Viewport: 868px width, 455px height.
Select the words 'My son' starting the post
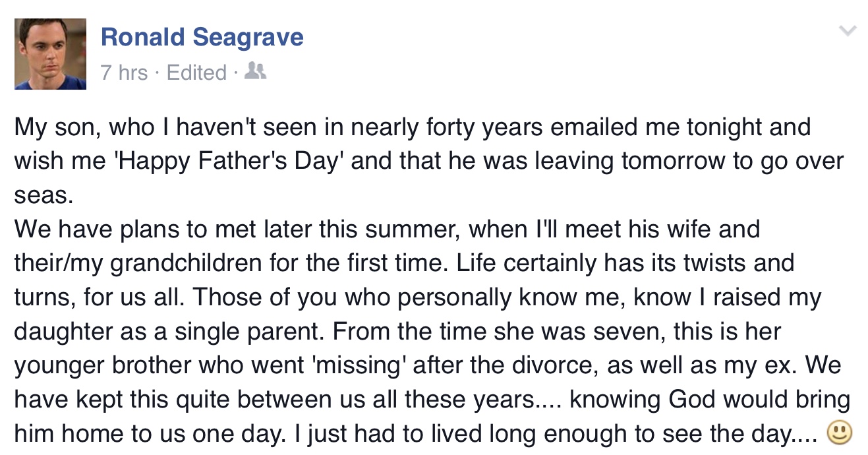point(53,127)
